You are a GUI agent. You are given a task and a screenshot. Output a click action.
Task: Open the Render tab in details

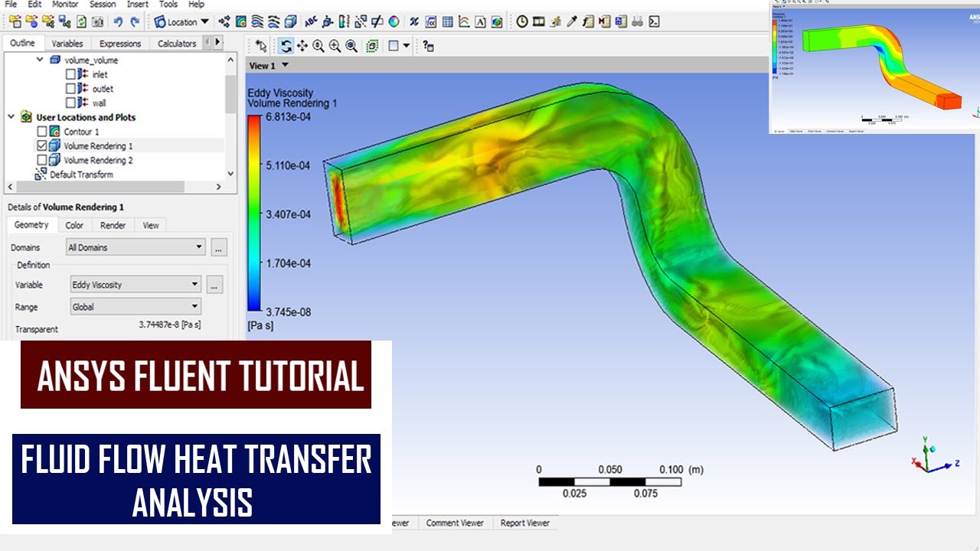[x=113, y=225]
